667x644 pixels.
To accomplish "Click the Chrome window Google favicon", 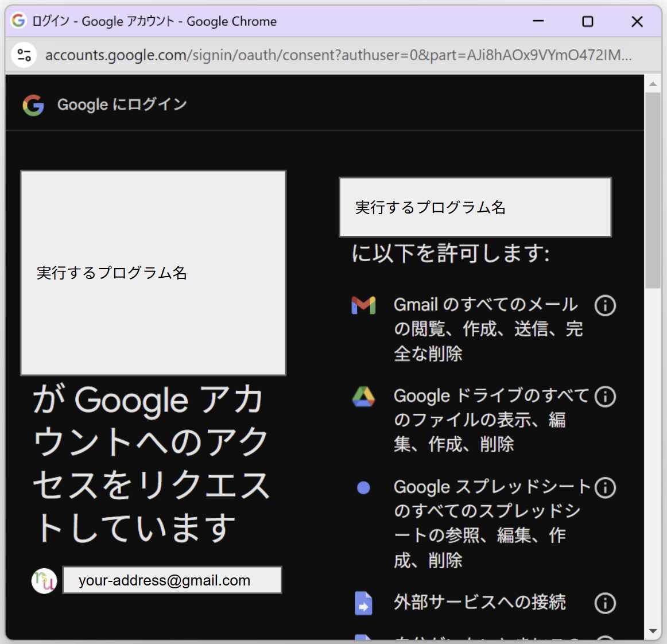I will [18, 21].
